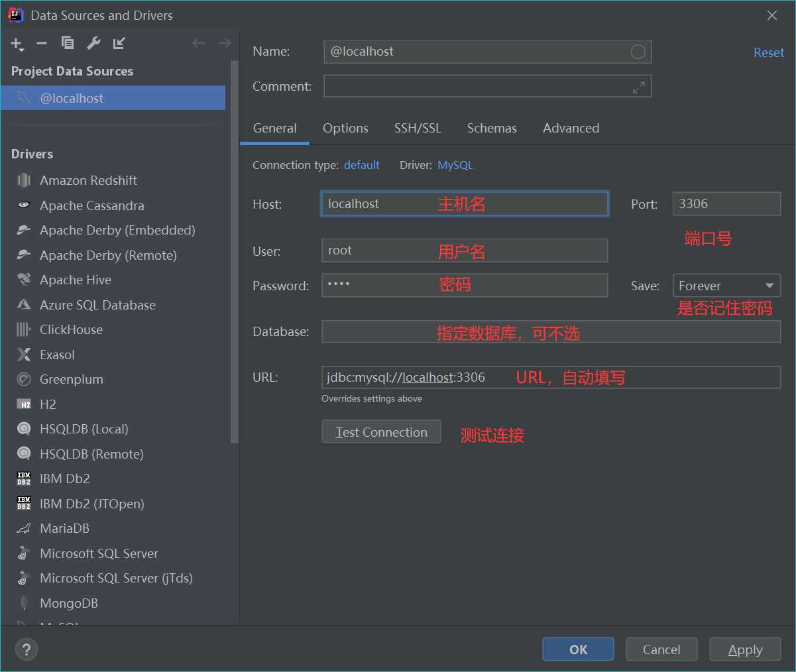Click the Remove data source minus icon
The height and width of the screenshot is (672, 796).
pyautogui.click(x=42, y=43)
